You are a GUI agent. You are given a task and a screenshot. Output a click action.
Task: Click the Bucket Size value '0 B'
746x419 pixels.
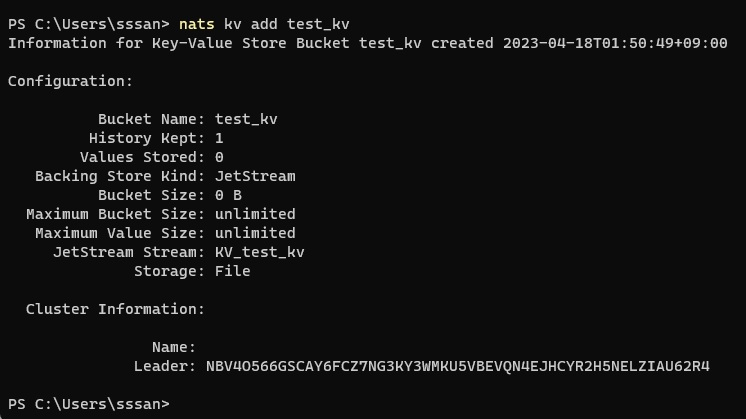tap(228, 195)
